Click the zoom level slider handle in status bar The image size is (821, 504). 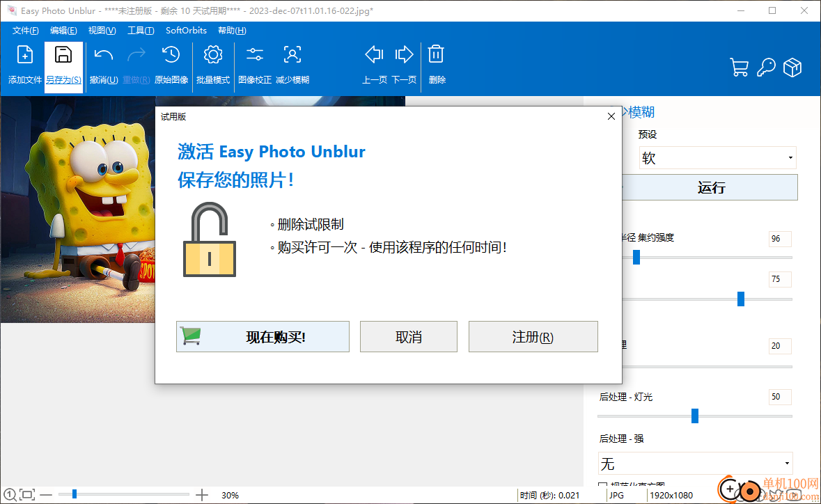[x=74, y=494]
